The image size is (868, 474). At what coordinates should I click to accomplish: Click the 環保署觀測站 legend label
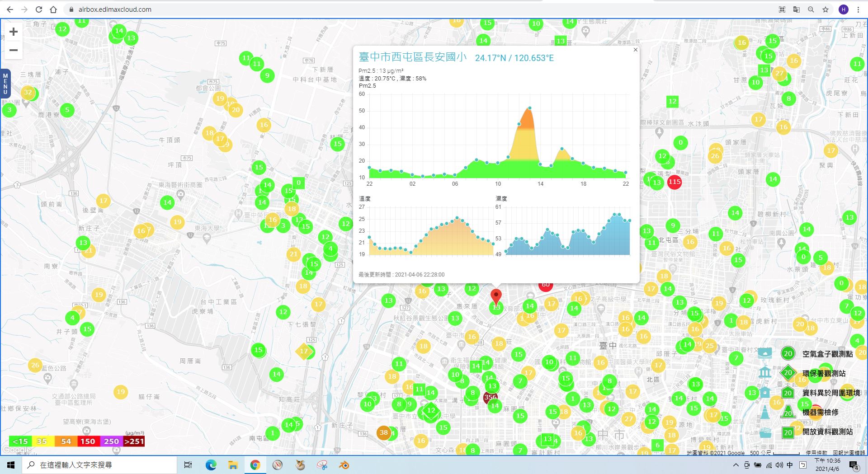coord(824,373)
